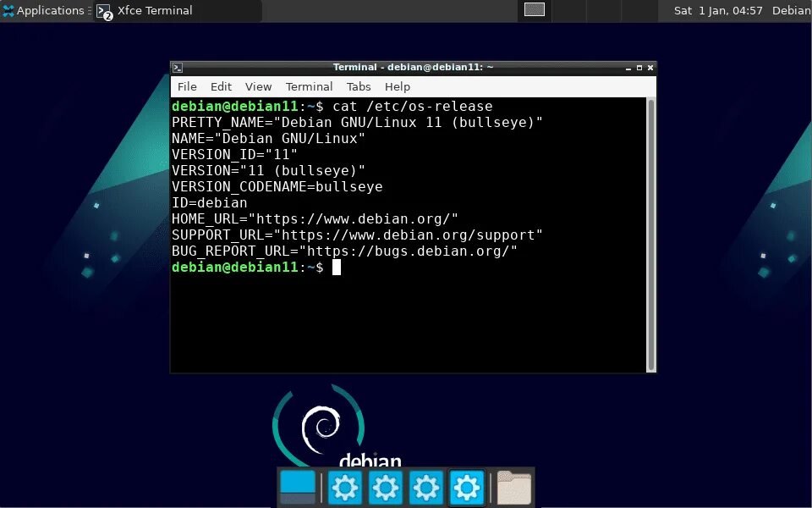
Task: Open the Tabs menu
Action: pos(359,86)
